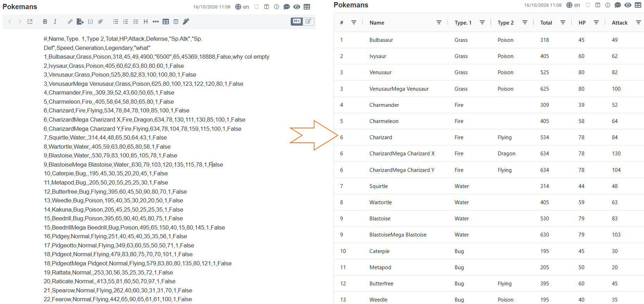Screen dimensions: 644x304
Task: Insert date and time with calendar icon
Action: click(x=176, y=22)
